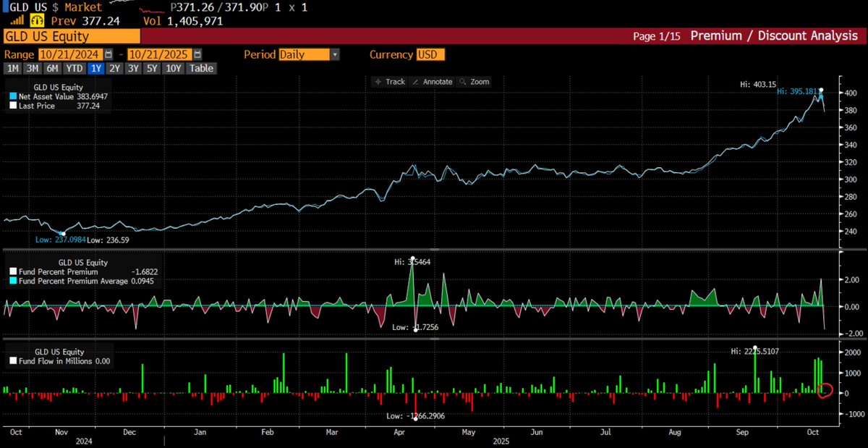Click the Fund Percent Premium Average cyan swatch
The height and width of the screenshot is (448, 868).
point(12,281)
